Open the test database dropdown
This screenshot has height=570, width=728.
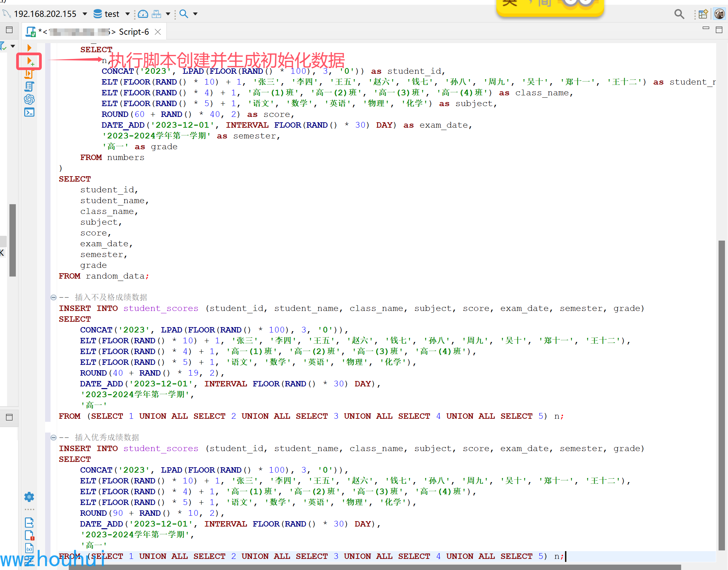(x=128, y=14)
